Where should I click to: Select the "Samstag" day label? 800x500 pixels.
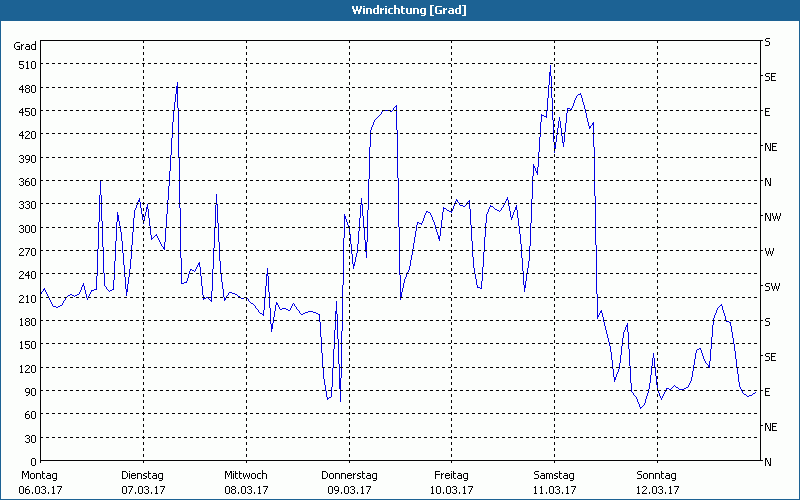click(554, 476)
